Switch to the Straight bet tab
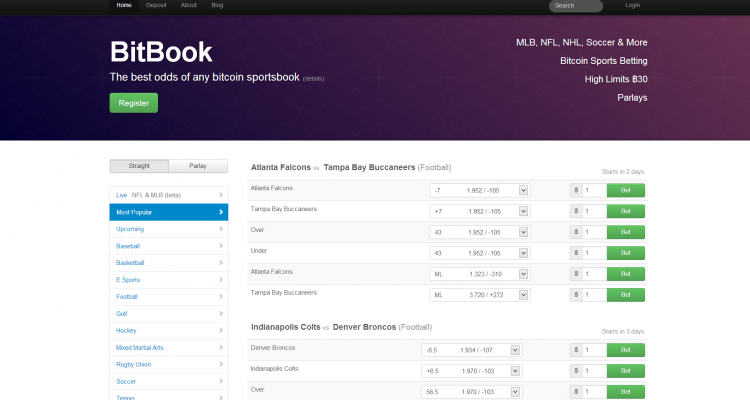 click(139, 166)
